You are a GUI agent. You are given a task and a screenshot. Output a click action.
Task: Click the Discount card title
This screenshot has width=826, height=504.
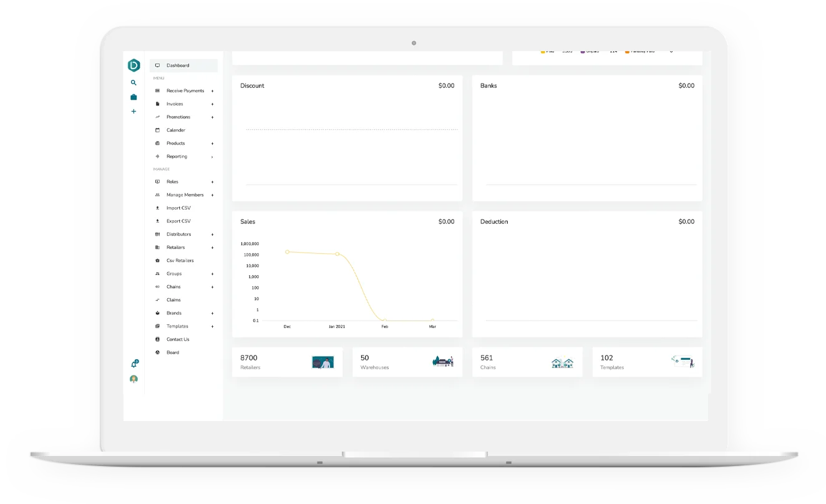[252, 85]
